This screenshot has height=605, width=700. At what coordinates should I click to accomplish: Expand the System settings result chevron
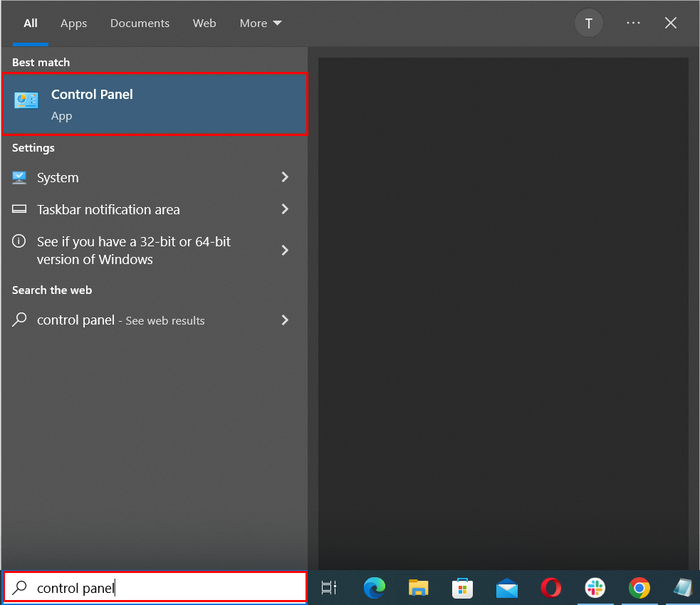point(284,177)
